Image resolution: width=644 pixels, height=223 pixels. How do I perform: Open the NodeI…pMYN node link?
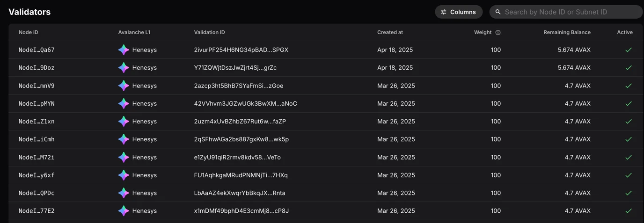[x=37, y=103]
